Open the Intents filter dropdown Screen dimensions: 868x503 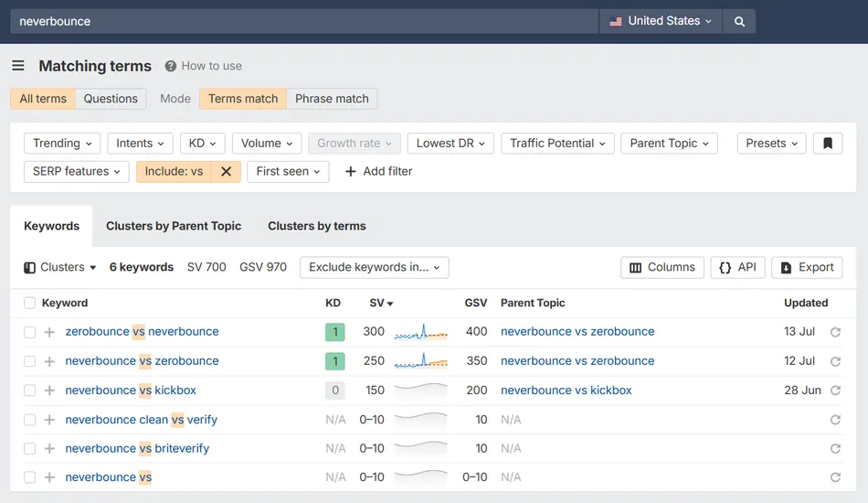click(140, 144)
